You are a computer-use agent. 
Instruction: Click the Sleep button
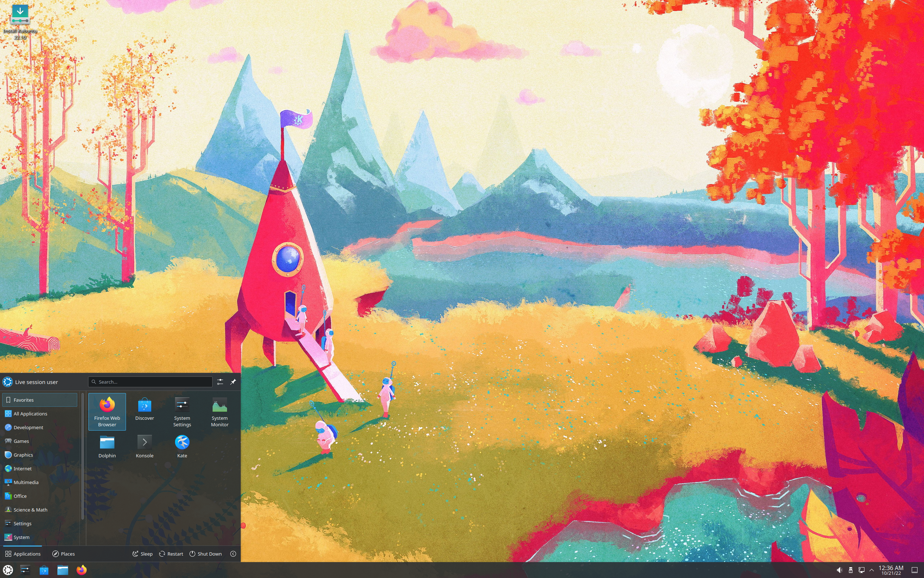pyautogui.click(x=143, y=553)
